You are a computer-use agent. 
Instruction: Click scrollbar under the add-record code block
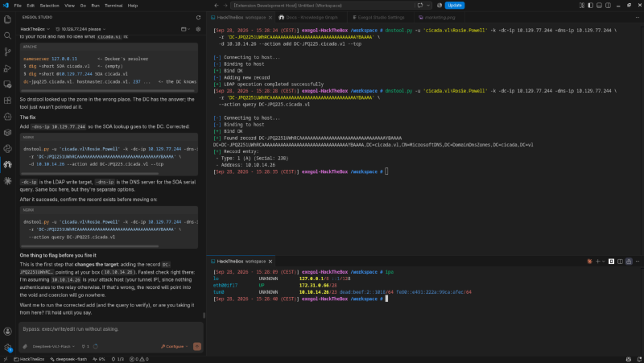pyautogui.click(x=89, y=173)
